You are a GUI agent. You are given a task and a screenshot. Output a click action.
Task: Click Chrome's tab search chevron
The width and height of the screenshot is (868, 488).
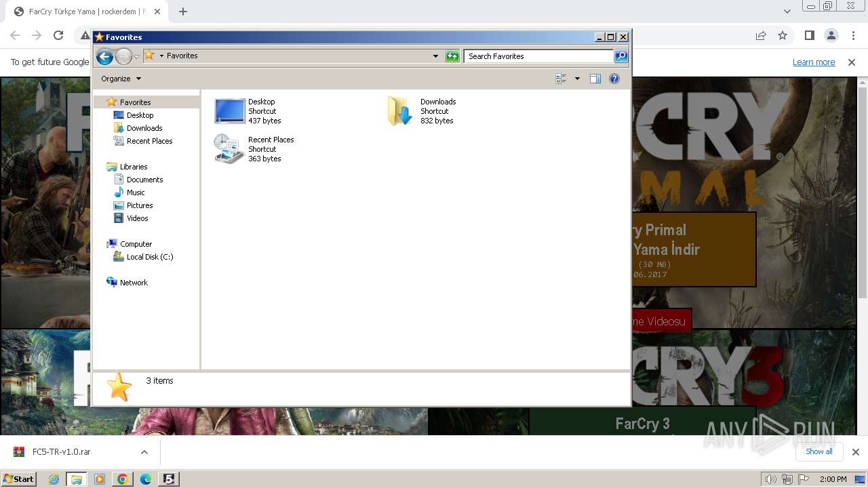tap(787, 12)
